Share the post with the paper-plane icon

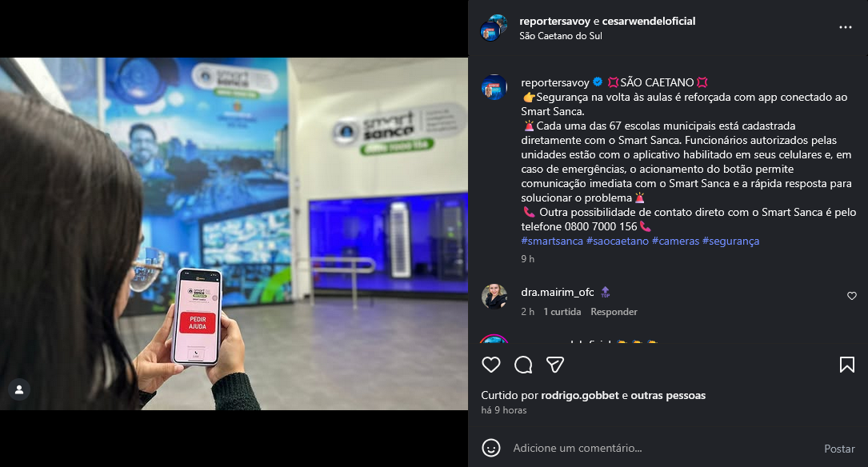(555, 365)
